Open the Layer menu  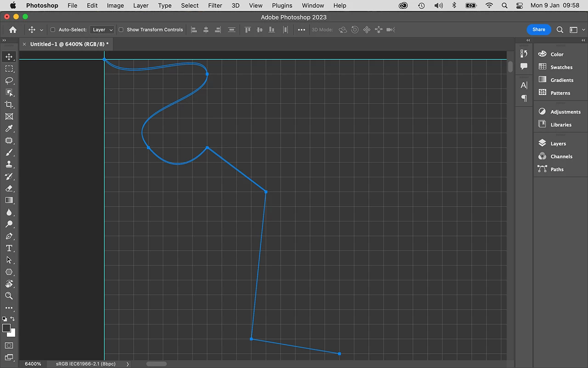pos(141,6)
